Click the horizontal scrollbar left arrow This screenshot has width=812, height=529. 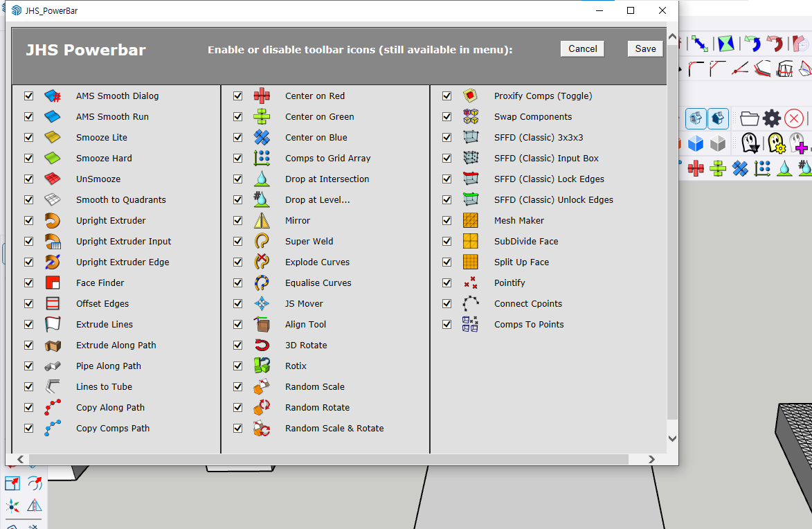coord(21,459)
